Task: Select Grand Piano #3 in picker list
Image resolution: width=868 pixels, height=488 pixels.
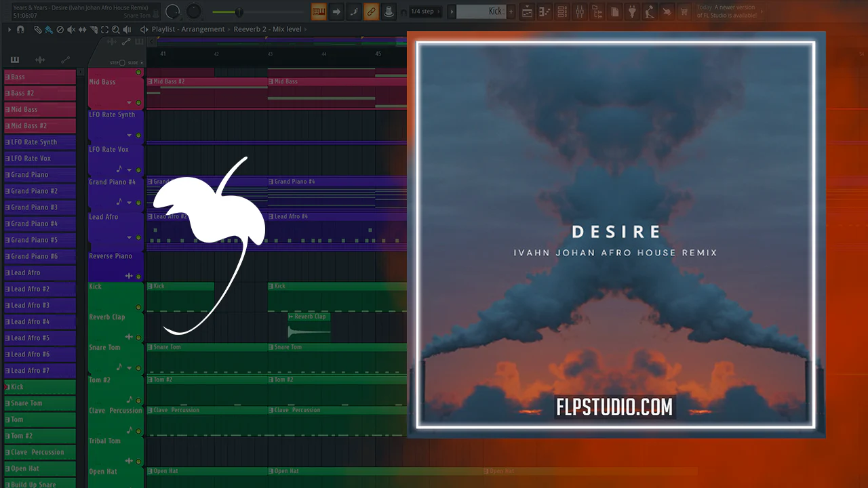Action: tap(40, 207)
